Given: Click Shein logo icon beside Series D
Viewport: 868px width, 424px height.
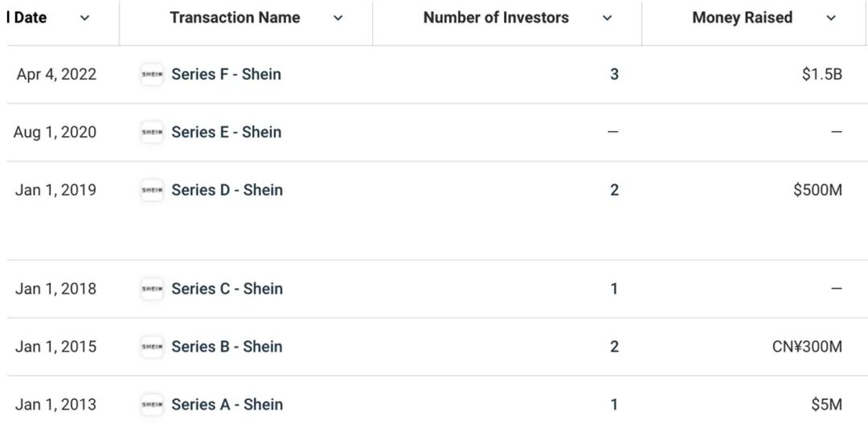Looking at the screenshot, I should (x=151, y=191).
